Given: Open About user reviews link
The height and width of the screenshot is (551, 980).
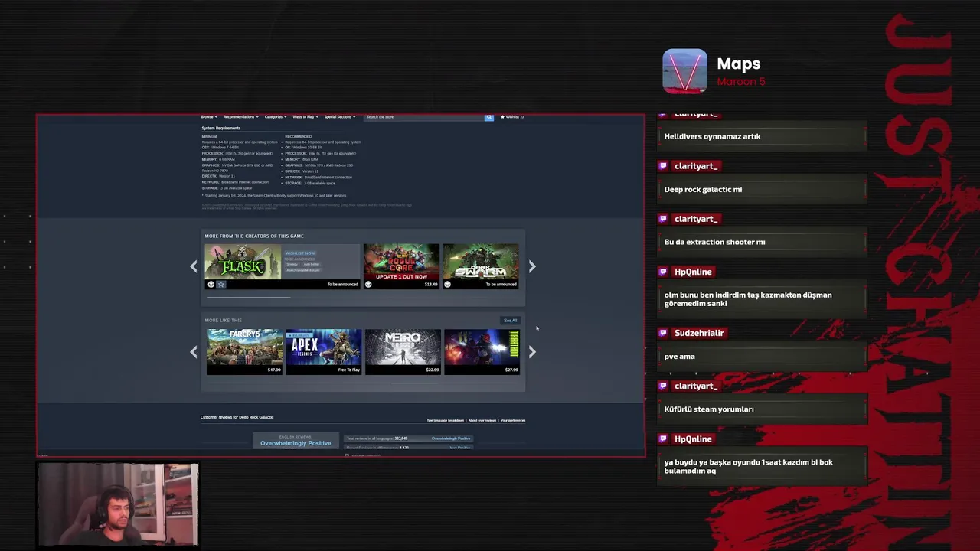Looking at the screenshot, I should point(482,421).
